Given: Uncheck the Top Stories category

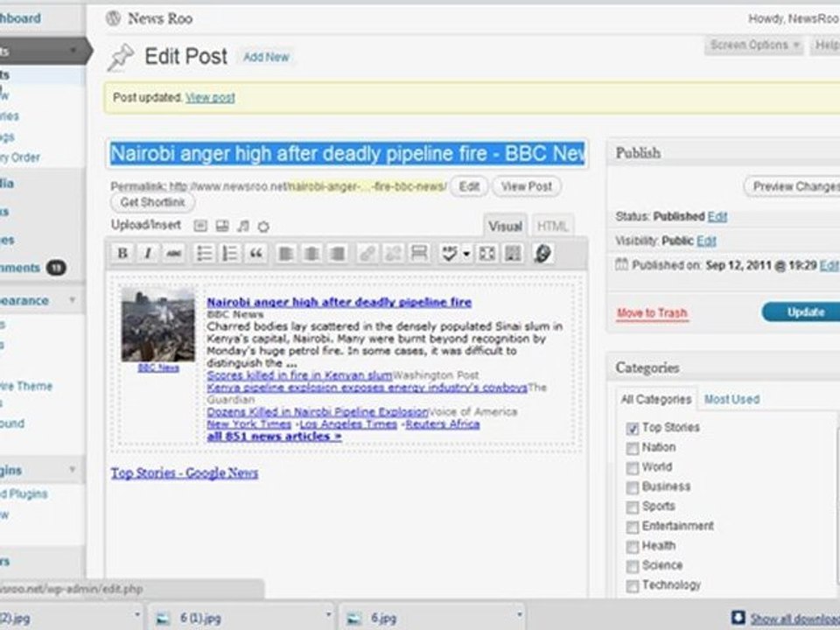Looking at the screenshot, I should (632, 428).
